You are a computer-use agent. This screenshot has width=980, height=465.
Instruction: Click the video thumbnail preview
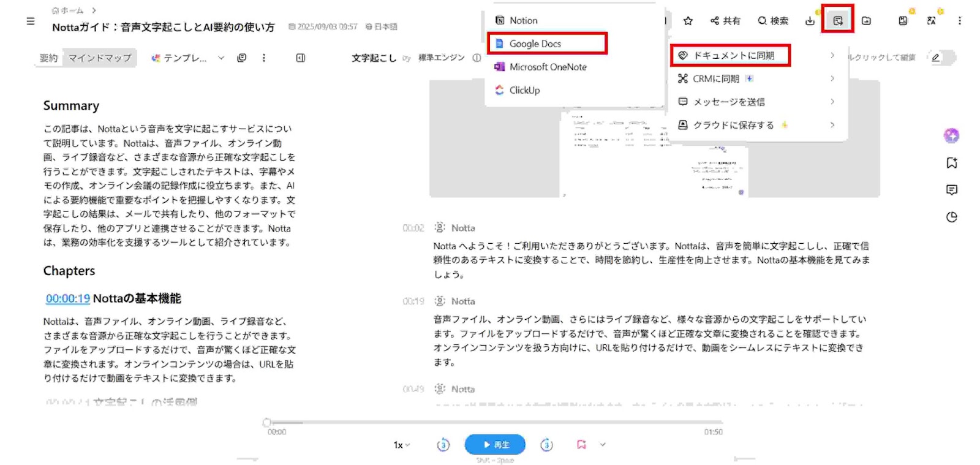(654, 140)
